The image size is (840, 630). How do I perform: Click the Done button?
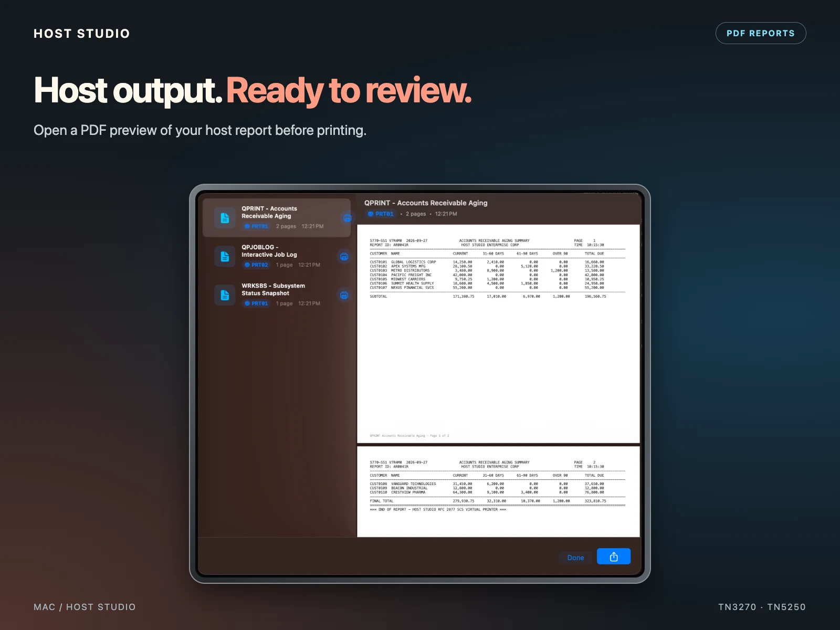point(575,558)
